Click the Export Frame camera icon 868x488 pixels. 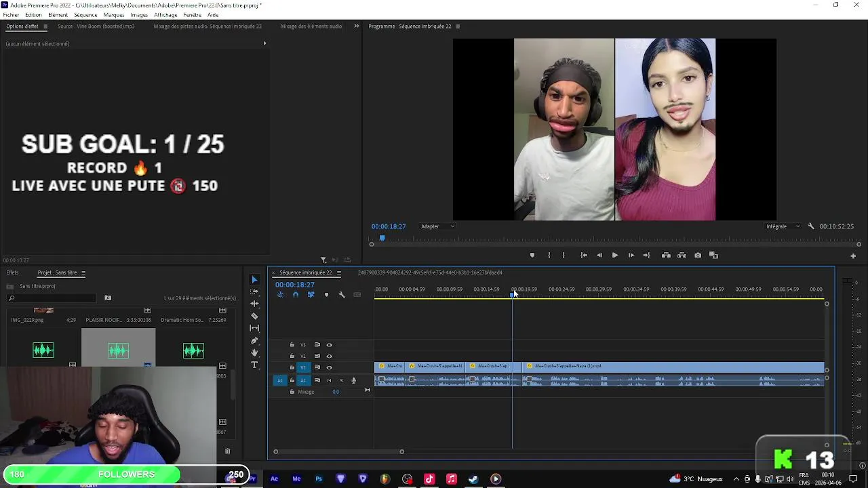698,256
